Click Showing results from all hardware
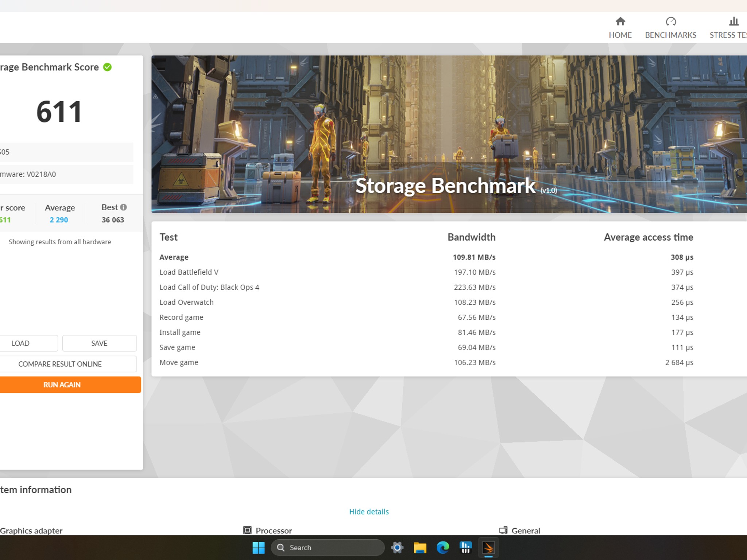Screen dimensions: 747x560 coord(60,242)
